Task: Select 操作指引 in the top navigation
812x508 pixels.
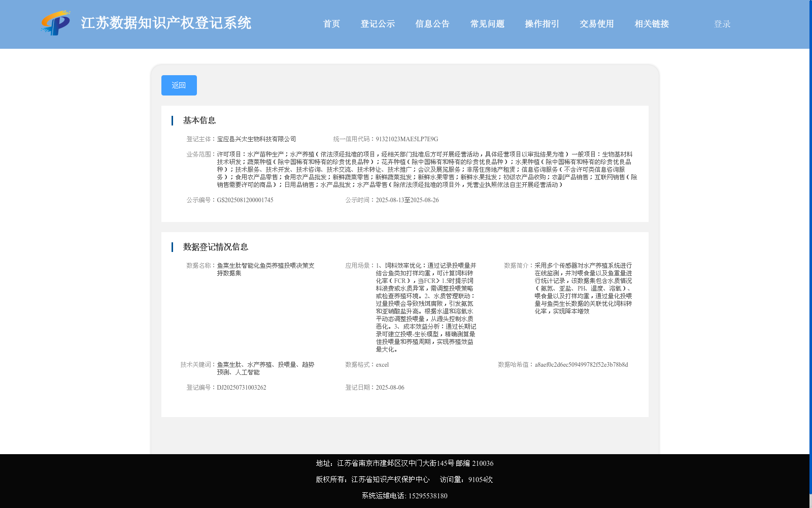Action: (542, 24)
